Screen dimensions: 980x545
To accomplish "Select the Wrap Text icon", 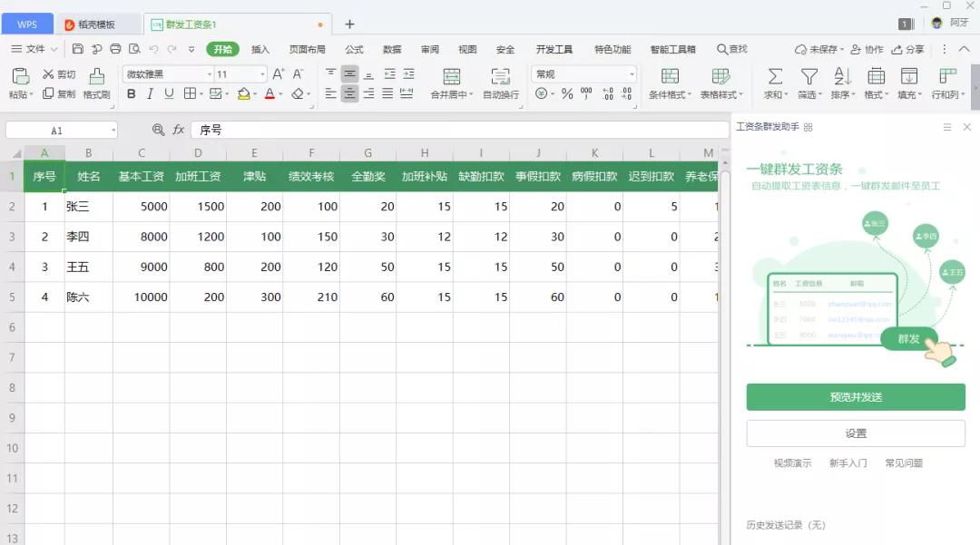I will (x=500, y=83).
